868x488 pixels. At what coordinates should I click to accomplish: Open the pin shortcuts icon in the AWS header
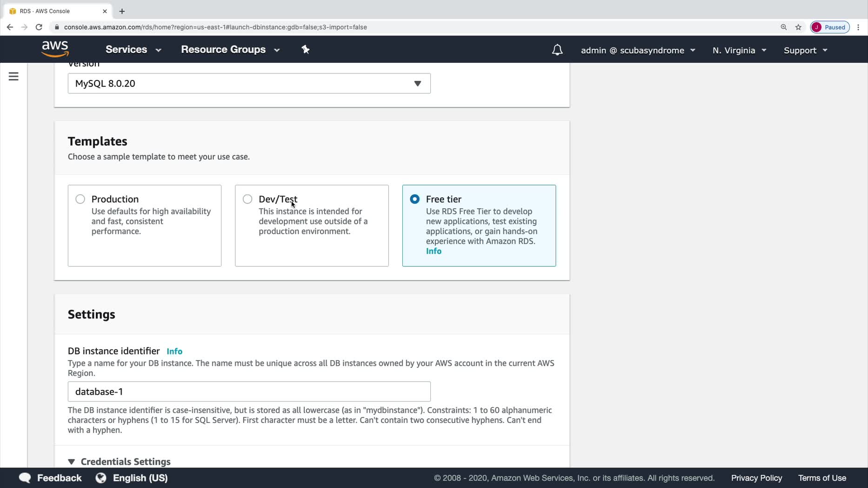coord(306,49)
